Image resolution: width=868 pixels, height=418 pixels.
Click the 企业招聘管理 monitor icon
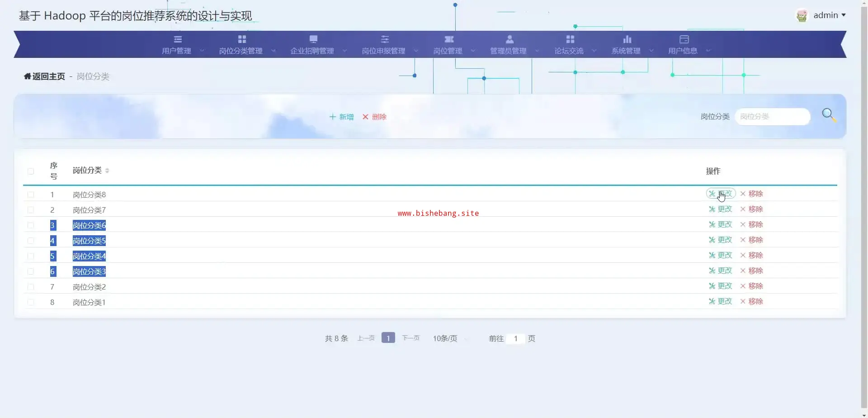pos(313,39)
